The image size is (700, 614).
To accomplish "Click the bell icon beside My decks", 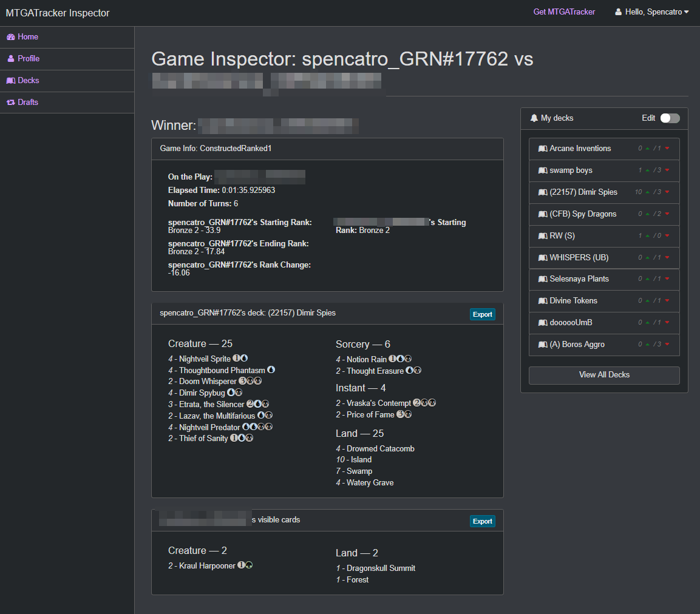I will coord(534,118).
